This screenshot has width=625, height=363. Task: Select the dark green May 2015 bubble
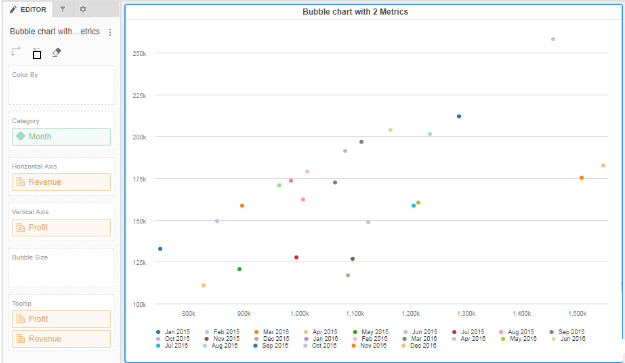(240, 269)
